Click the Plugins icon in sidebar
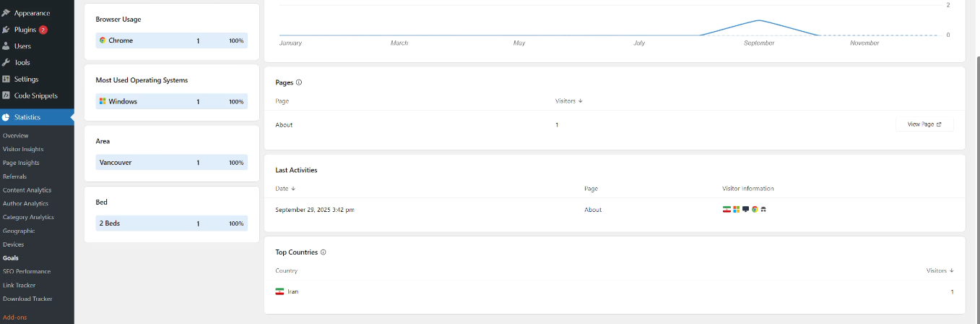Image resolution: width=980 pixels, height=324 pixels. (x=6, y=30)
